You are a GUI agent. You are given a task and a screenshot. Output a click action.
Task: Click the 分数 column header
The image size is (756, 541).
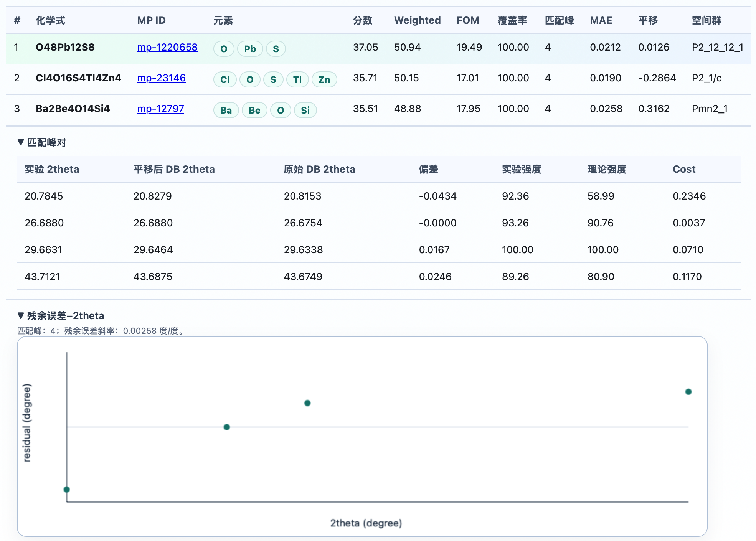tap(363, 20)
